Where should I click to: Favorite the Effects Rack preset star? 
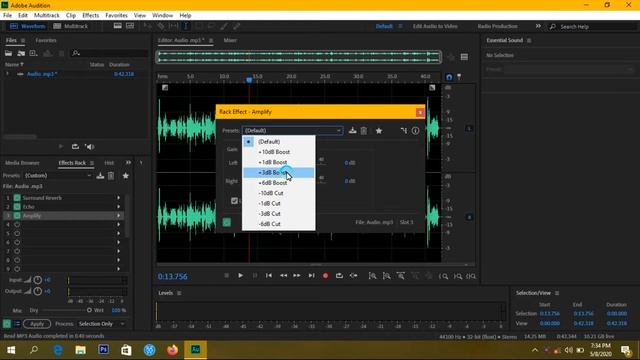point(126,176)
